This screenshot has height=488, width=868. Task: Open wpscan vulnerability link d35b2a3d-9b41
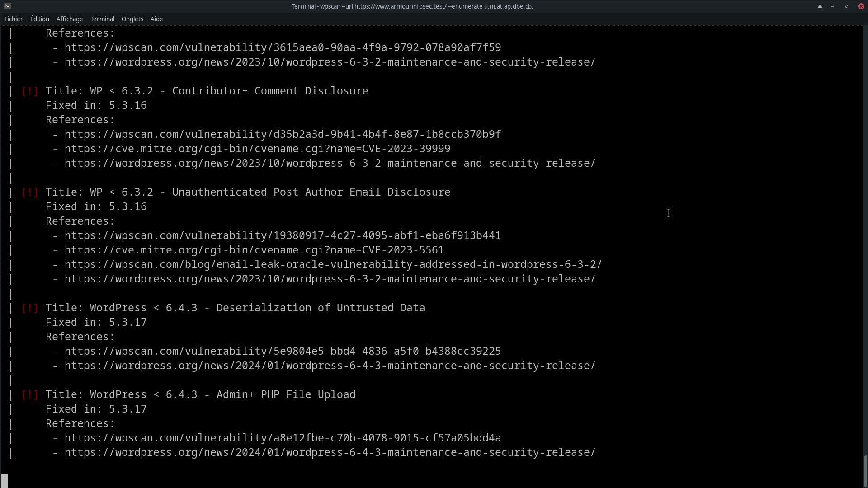pos(283,134)
